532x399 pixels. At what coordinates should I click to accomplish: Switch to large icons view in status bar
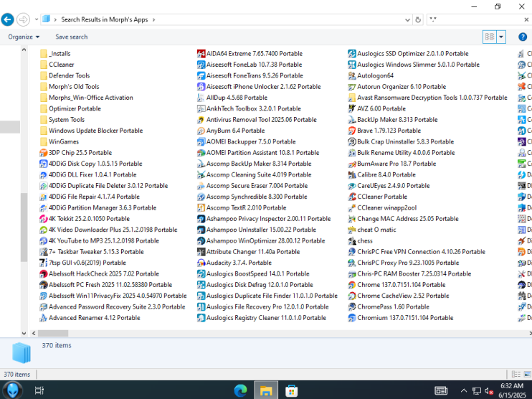point(527,374)
